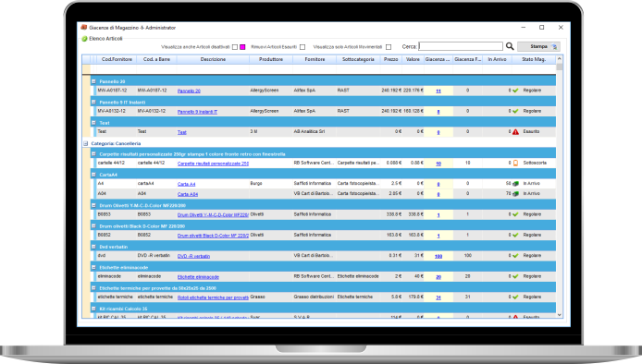Viewport: 642px width, 364px height.
Task: Click the magenta color swatch
Action: point(242,47)
